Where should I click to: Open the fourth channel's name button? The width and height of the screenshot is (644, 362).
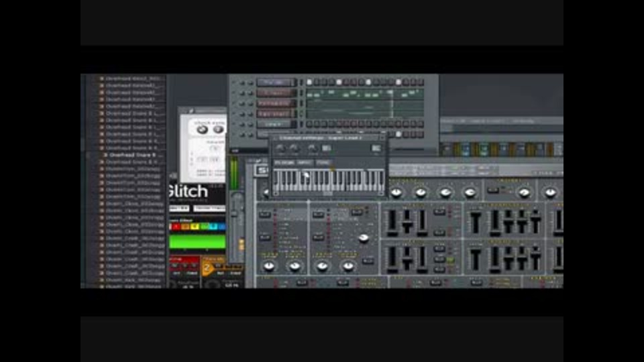276,113
